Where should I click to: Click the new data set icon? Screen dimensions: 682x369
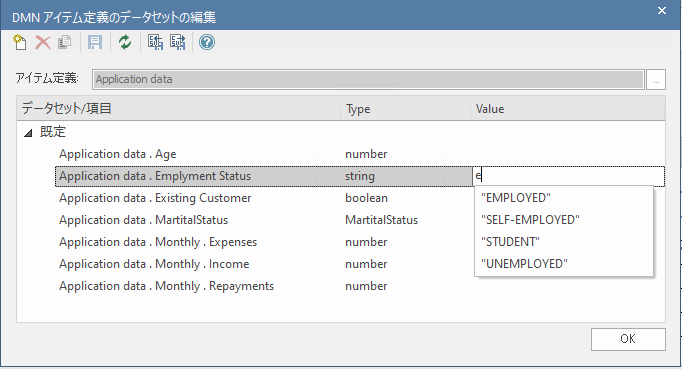[x=20, y=42]
